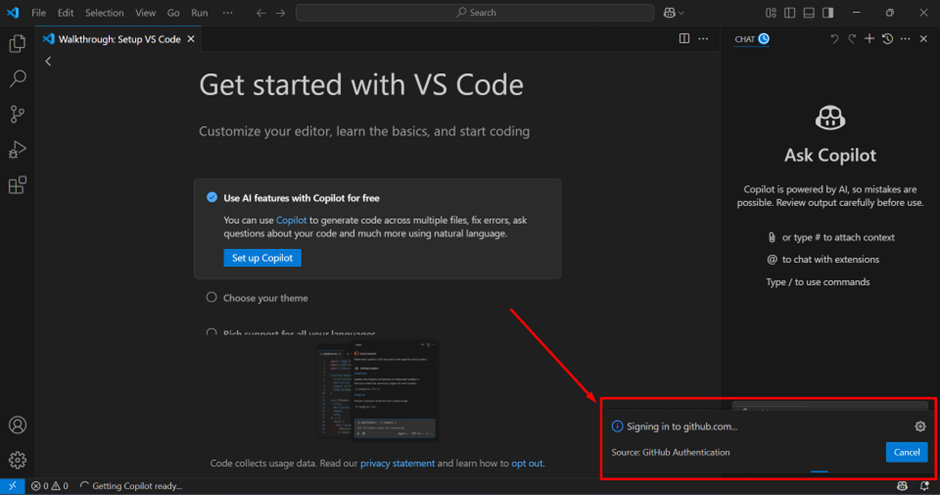Click the title bar Search box
This screenshot has height=495, width=940.
[x=475, y=13]
